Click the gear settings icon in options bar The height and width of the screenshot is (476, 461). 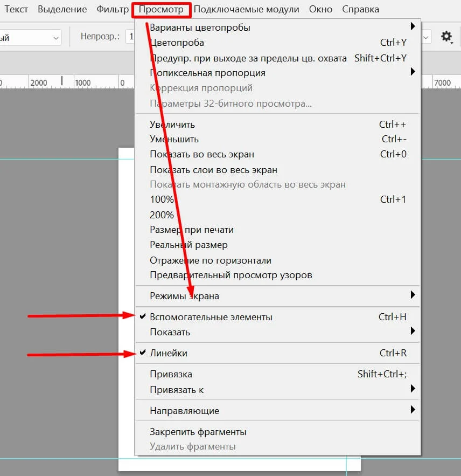click(x=446, y=37)
